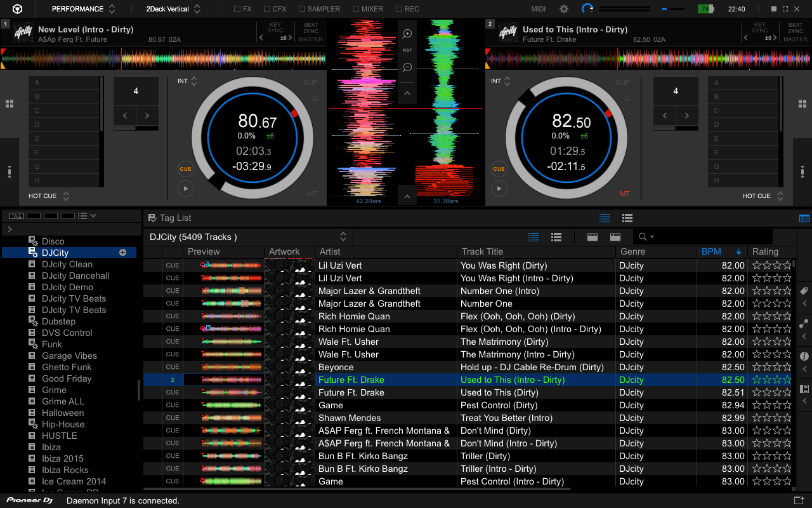The height and width of the screenshot is (508, 812).
Task: Click deck 1 DJcity artwork thumbnail
Action: 23,33
